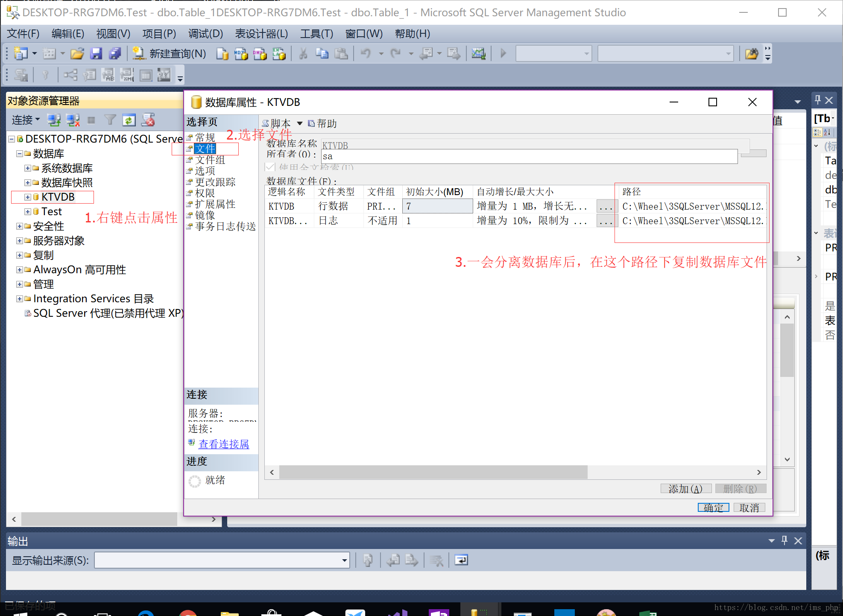Image resolution: width=843 pixels, height=616 pixels.
Task: Click the Filter funnel icon in Object Explorer
Action: click(x=110, y=120)
